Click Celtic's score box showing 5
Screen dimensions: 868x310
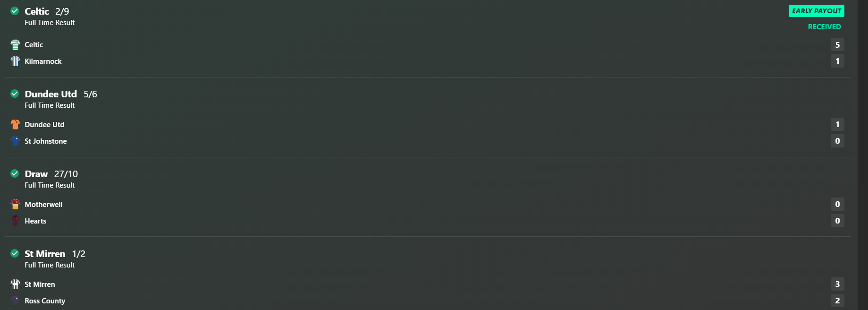(x=838, y=45)
